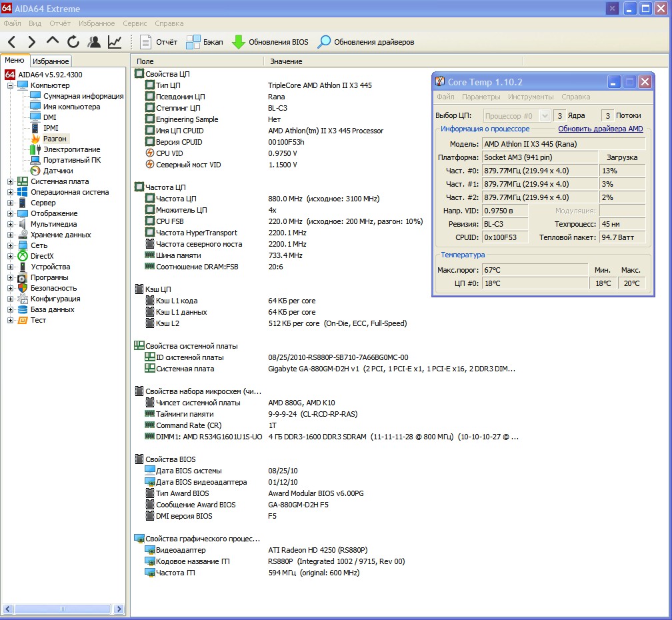The height and width of the screenshot is (620, 672).
Task: Switch to the Избранное tab
Action: coord(51,61)
